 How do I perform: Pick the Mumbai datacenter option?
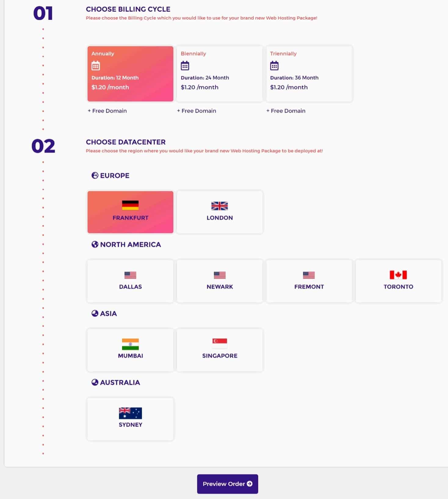click(130, 350)
